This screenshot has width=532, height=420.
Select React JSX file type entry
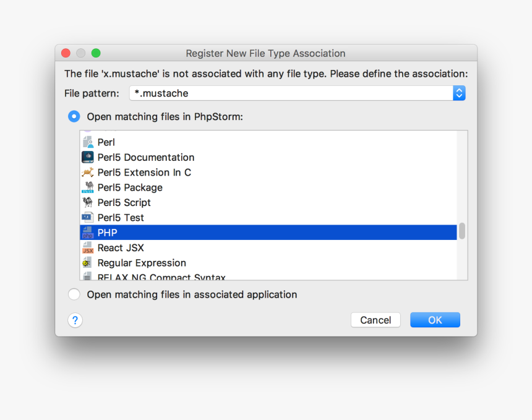(x=121, y=248)
